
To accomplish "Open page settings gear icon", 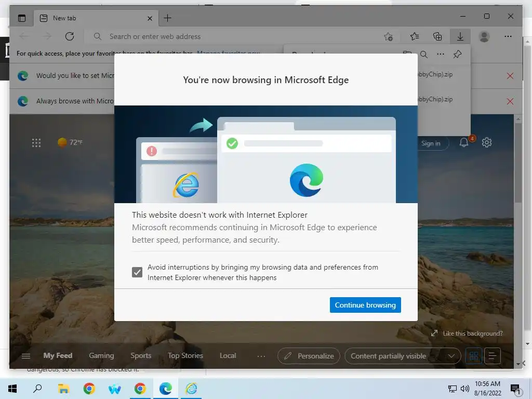I will pos(486,142).
